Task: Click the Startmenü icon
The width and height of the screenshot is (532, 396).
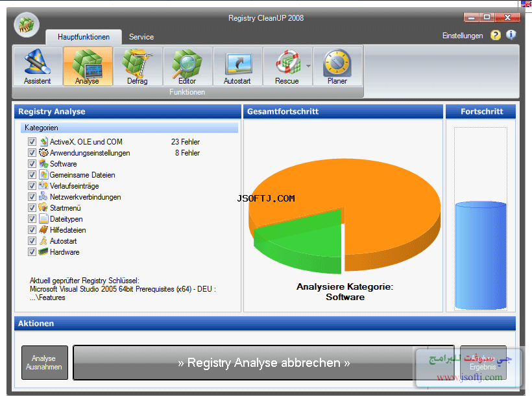Action: point(43,208)
